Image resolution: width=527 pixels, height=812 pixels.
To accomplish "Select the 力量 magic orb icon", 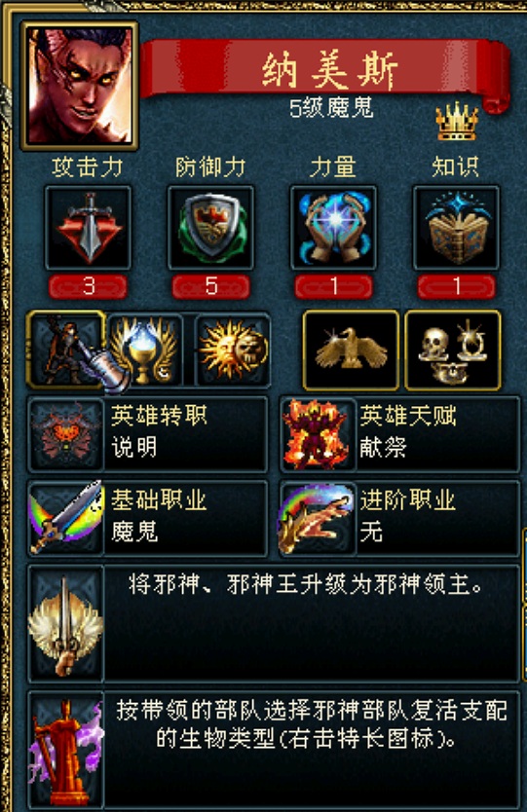I will click(x=333, y=227).
